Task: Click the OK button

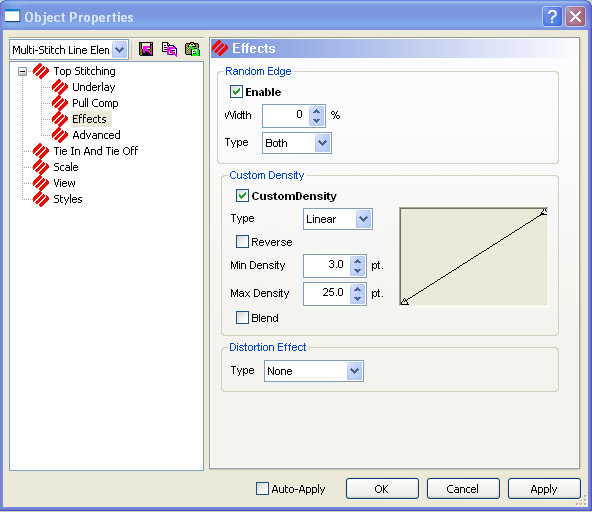Action: click(x=382, y=489)
